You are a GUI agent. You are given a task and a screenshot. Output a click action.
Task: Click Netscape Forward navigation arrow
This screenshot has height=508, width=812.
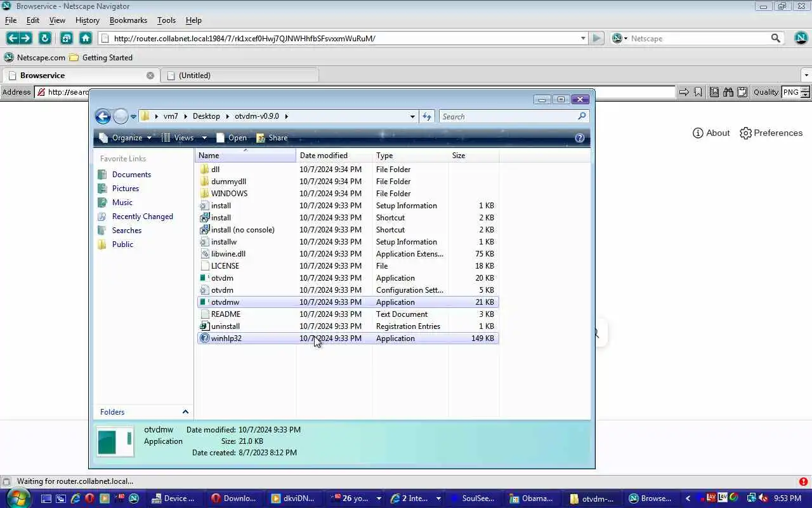pyautogui.click(x=25, y=38)
